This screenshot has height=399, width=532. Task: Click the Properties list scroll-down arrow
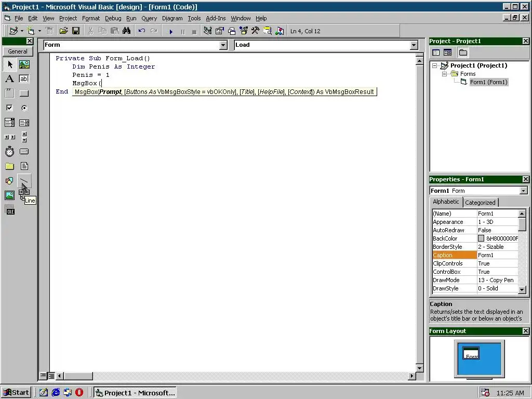coord(522,289)
